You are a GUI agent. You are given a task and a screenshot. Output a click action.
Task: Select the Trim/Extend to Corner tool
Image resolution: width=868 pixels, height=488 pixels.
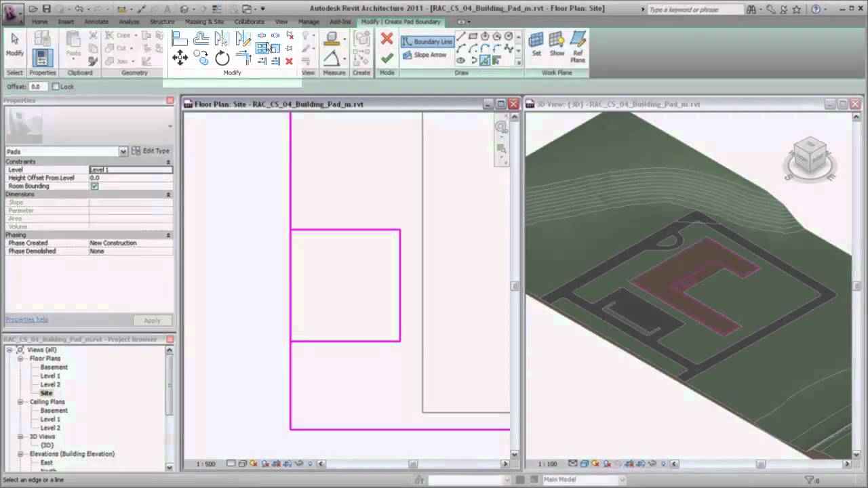pyautogui.click(x=243, y=58)
